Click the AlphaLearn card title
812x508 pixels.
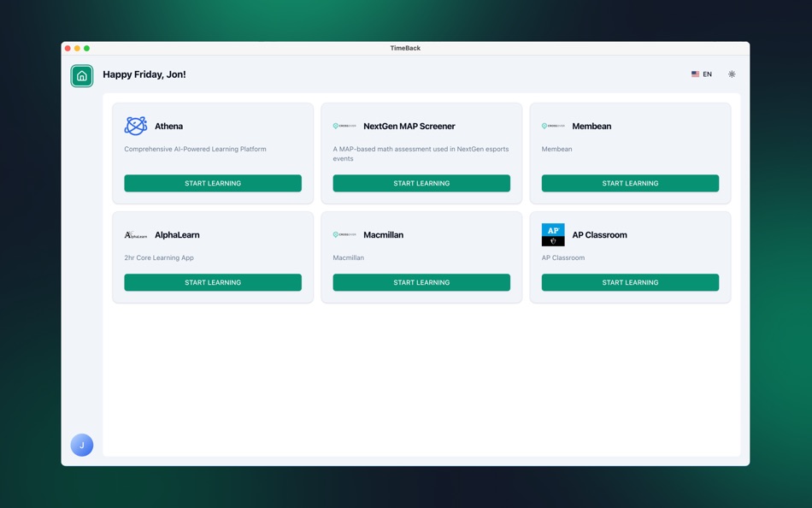[177, 235]
